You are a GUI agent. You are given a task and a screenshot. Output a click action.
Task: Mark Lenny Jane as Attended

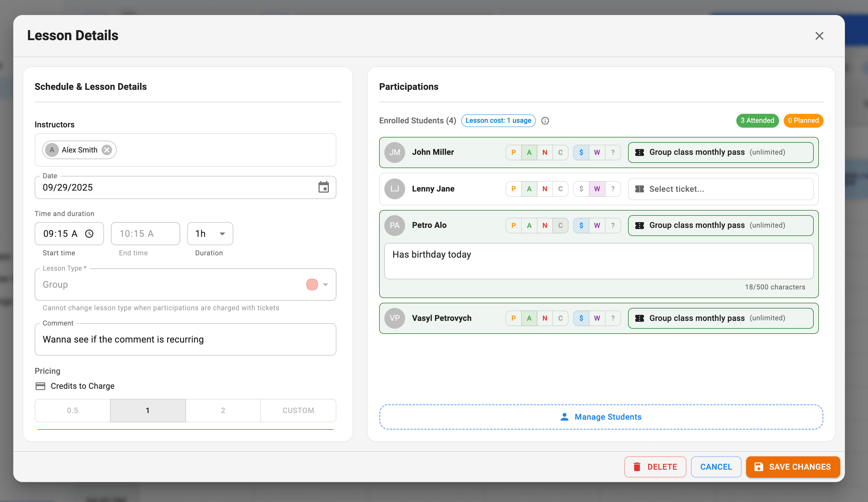[529, 189]
